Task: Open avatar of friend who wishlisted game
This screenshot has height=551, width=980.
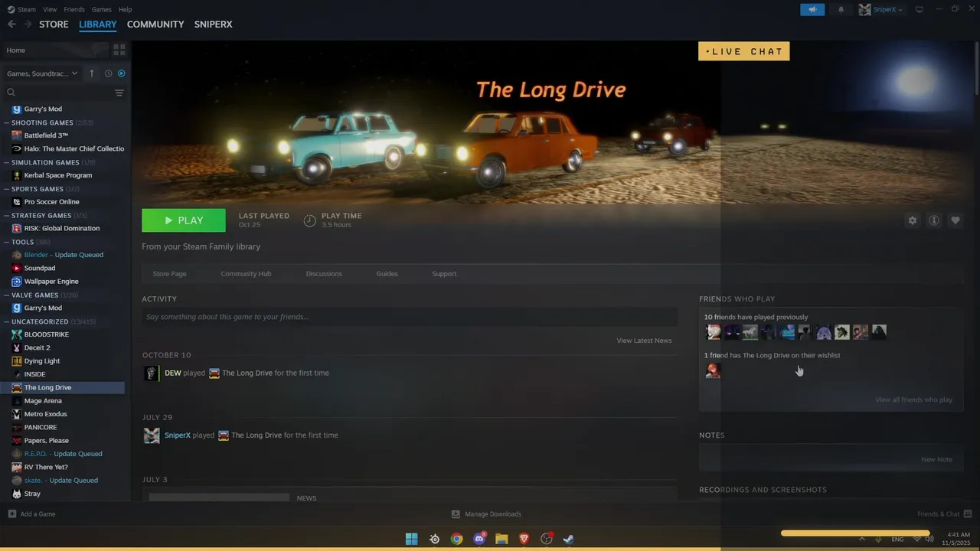Action: tap(713, 370)
